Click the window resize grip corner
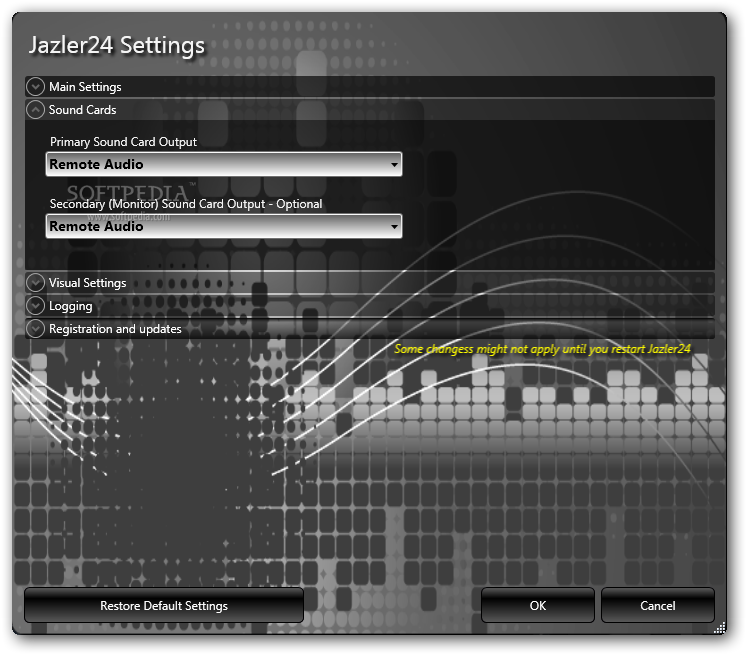This screenshot has width=747, height=655. click(719, 628)
